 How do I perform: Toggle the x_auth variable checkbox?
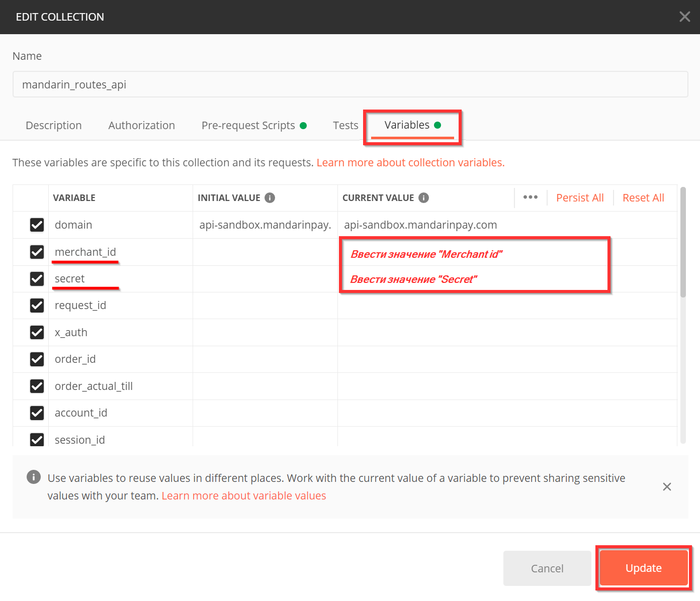point(37,333)
